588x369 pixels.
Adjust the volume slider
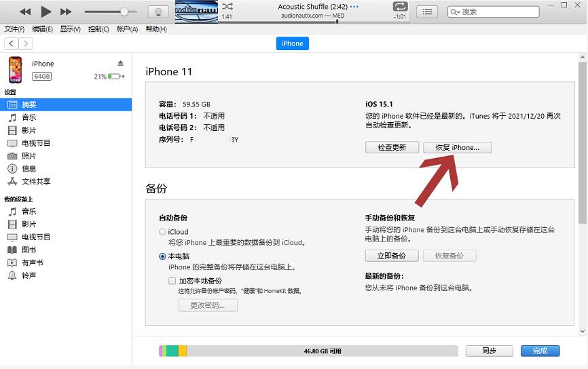[x=124, y=12]
